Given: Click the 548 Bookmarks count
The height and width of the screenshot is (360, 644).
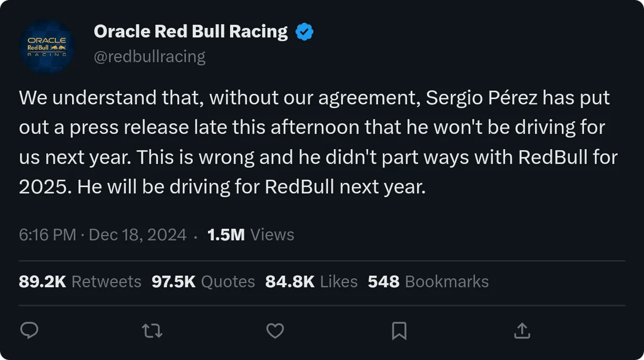Looking at the screenshot, I should [428, 282].
